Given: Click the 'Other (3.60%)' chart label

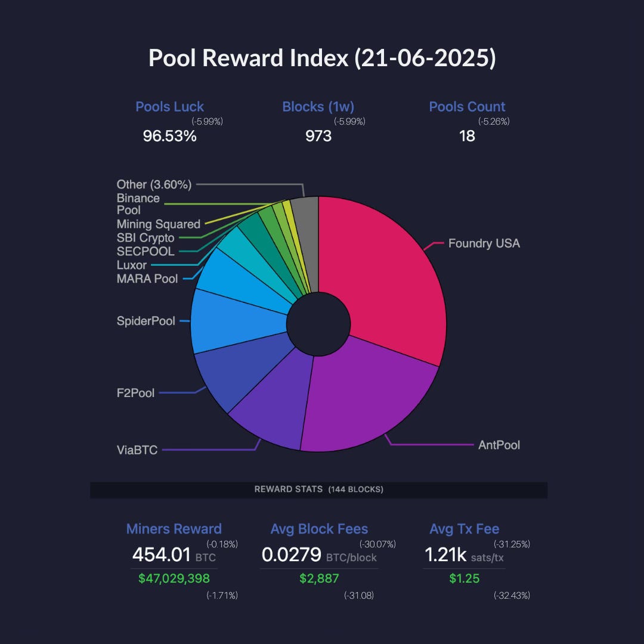Looking at the screenshot, I should point(154,184).
